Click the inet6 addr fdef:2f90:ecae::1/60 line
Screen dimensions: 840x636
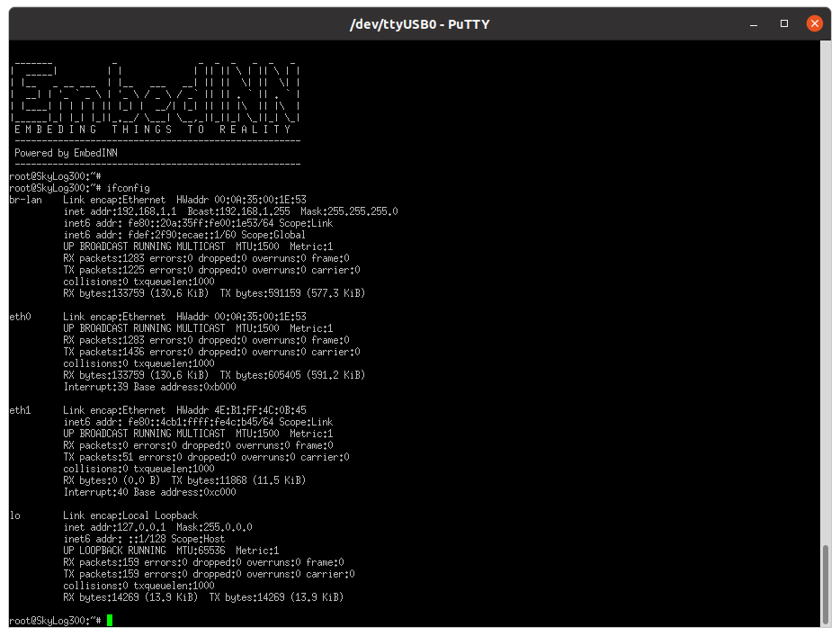[x=184, y=235]
